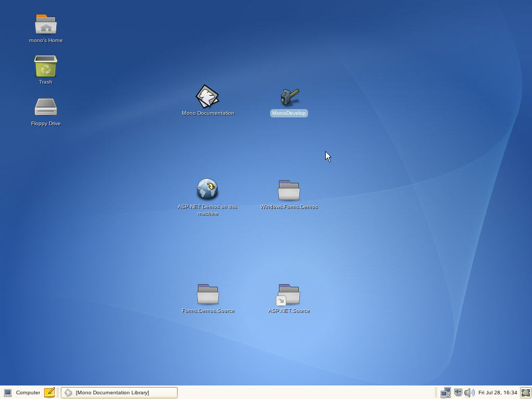Select the Floppy Drive desktop icon
This screenshot has height=399, width=532.
point(46,107)
